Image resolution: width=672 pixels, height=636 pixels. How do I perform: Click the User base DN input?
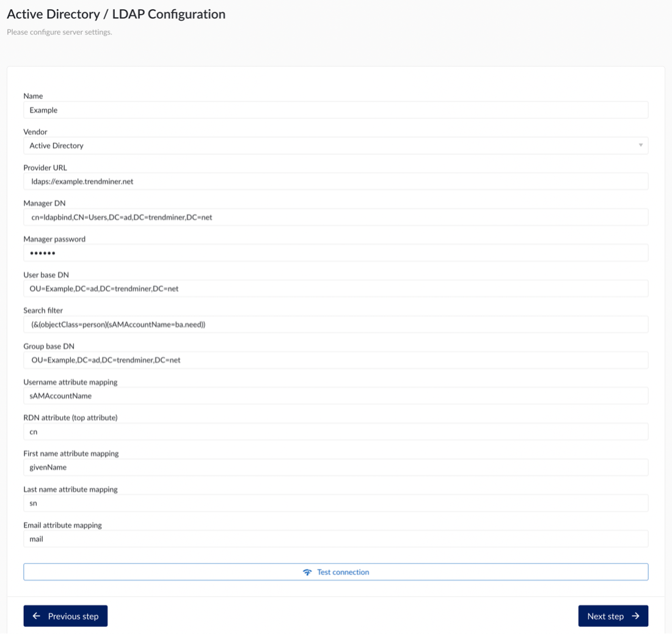coord(335,288)
